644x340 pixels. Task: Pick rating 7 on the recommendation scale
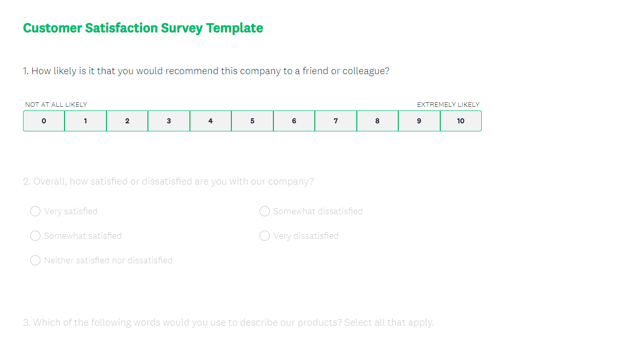click(x=336, y=121)
